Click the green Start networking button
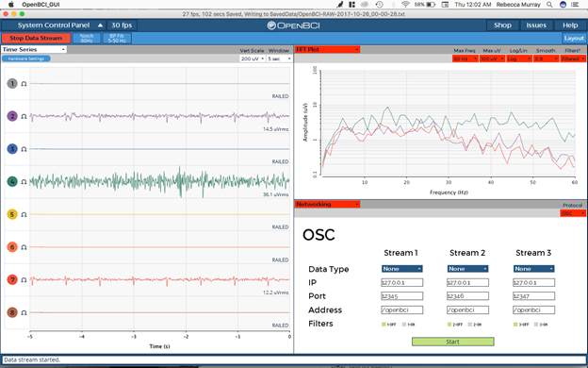Image resolution: width=588 pixels, height=368 pixels. click(x=452, y=342)
